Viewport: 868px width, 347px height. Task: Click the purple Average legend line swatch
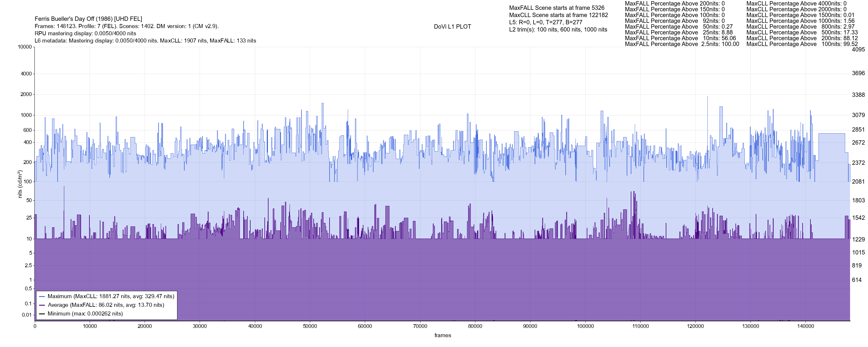(42, 305)
